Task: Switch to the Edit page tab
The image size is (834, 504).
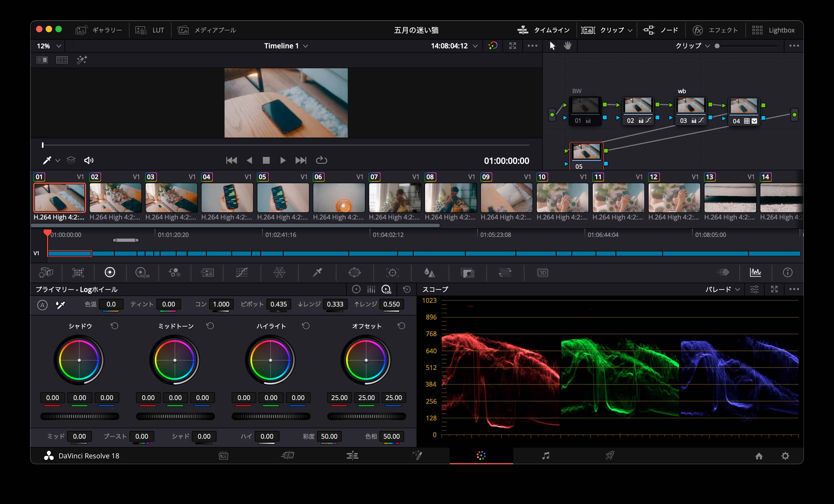Action: tap(352, 456)
